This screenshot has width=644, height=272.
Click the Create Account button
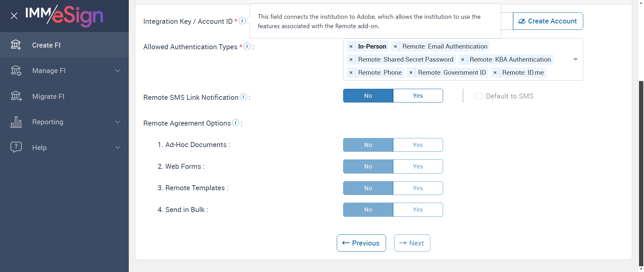pyautogui.click(x=548, y=21)
